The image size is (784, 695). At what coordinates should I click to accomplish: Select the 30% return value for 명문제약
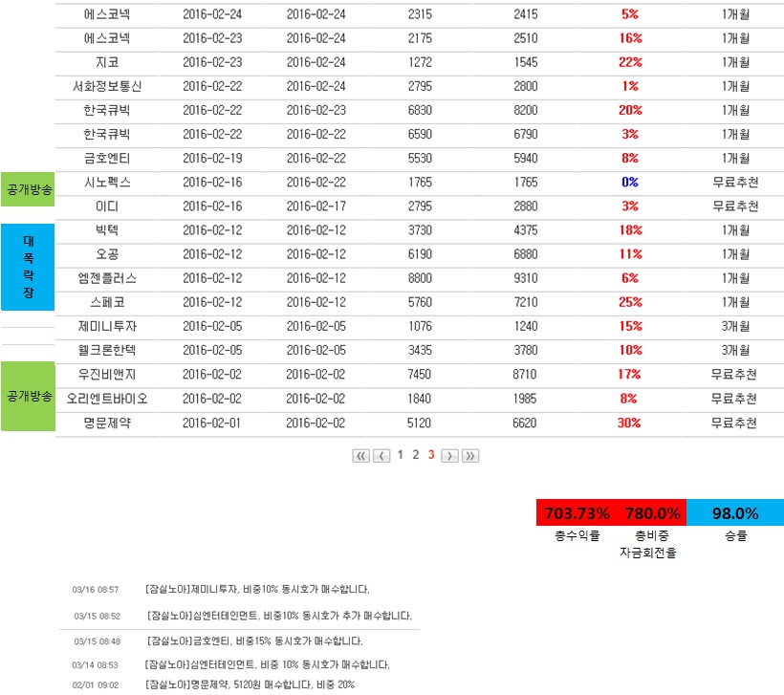629,423
